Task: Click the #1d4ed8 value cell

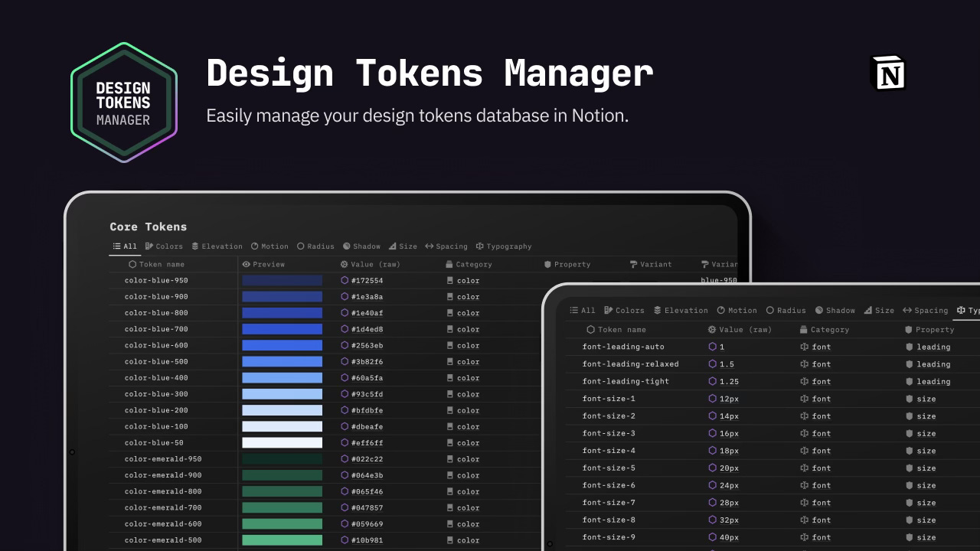Action: pyautogui.click(x=367, y=329)
